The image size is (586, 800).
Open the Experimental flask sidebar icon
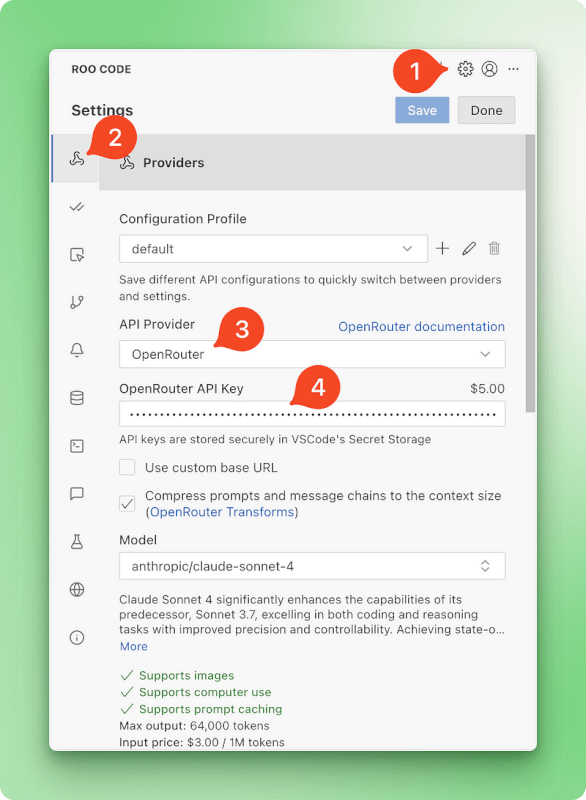[x=77, y=541]
